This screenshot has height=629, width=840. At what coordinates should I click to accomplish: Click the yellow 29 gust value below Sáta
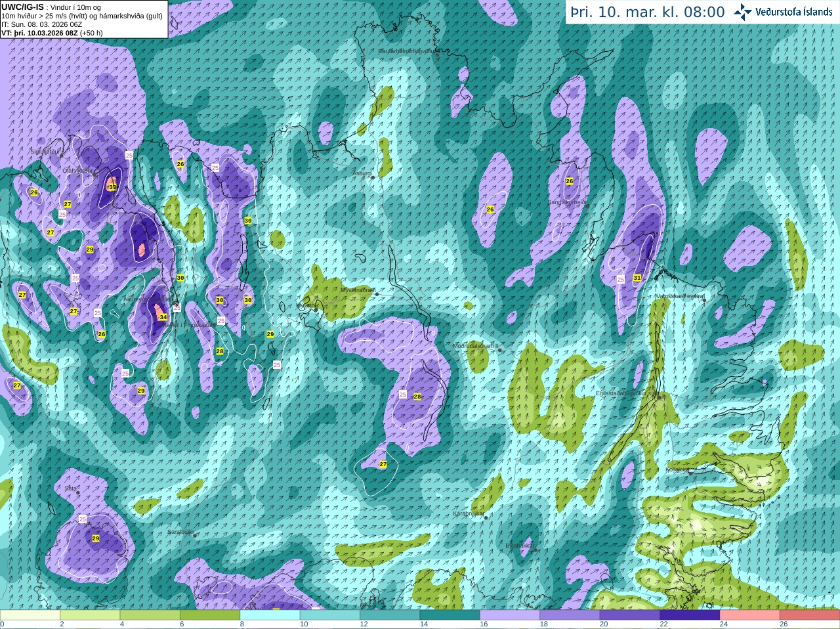point(96,538)
